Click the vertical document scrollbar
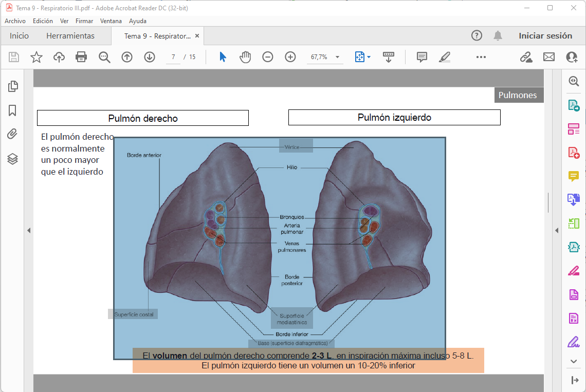This screenshot has width=586, height=392. point(548,202)
